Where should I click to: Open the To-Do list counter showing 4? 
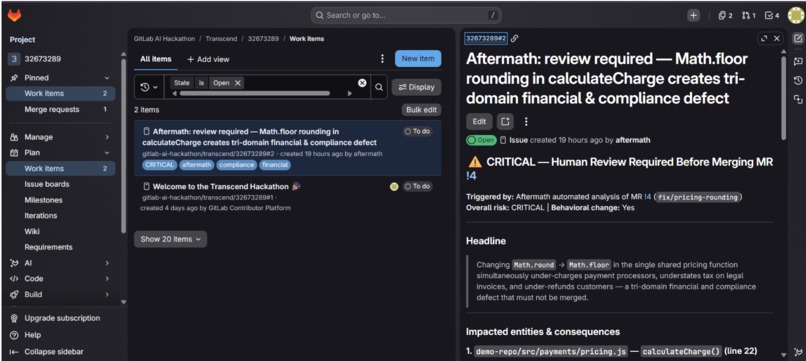tap(772, 16)
